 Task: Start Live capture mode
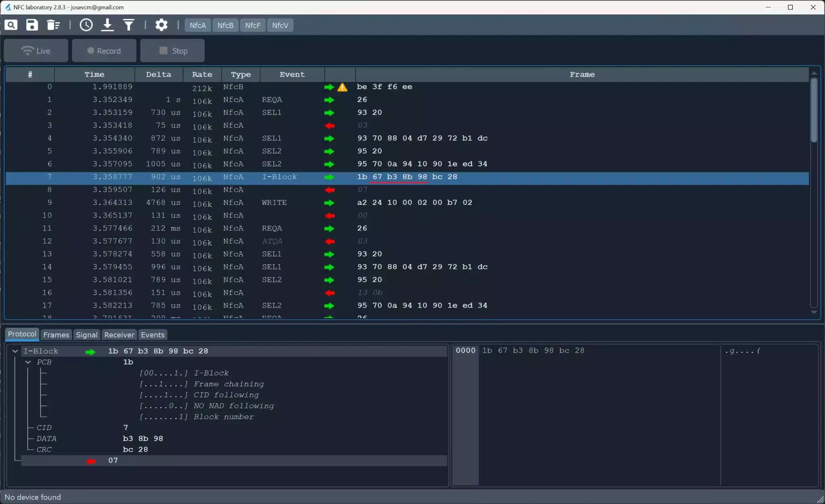tap(36, 51)
